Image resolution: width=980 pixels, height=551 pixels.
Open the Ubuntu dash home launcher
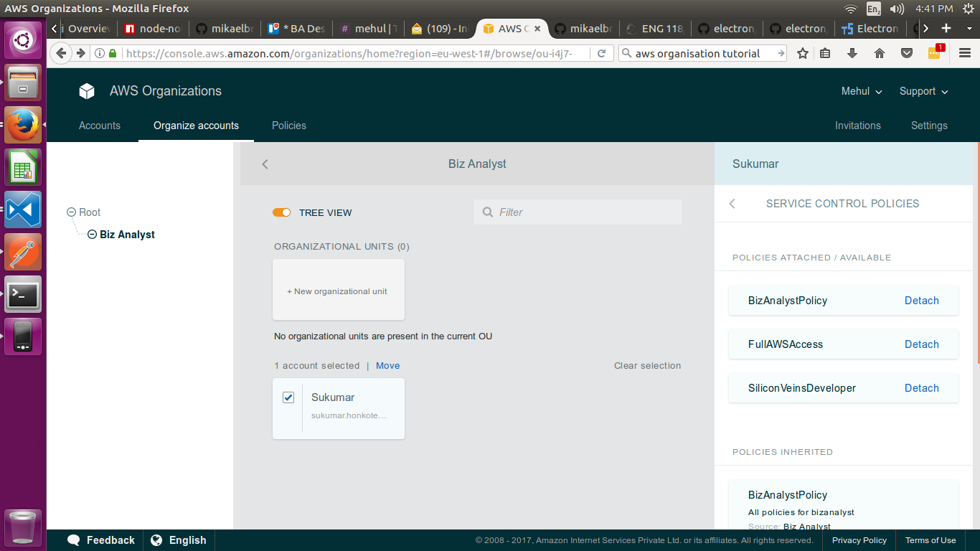[23, 40]
